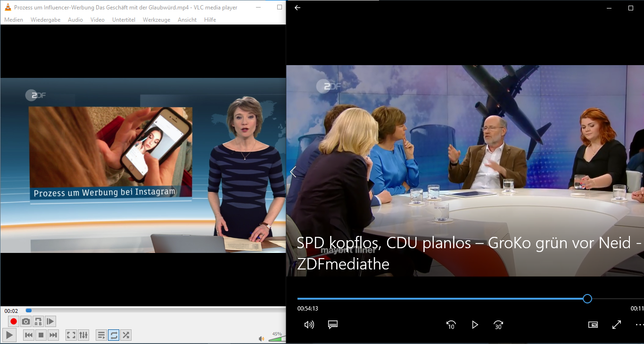Open VLC extended settings equalizer icon

coord(83,335)
